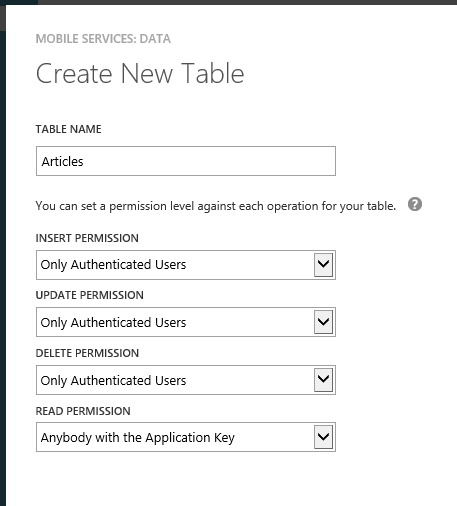This screenshot has width=457, height=506.
Task: Click the Create New Table heading
Action: [140, 73]
